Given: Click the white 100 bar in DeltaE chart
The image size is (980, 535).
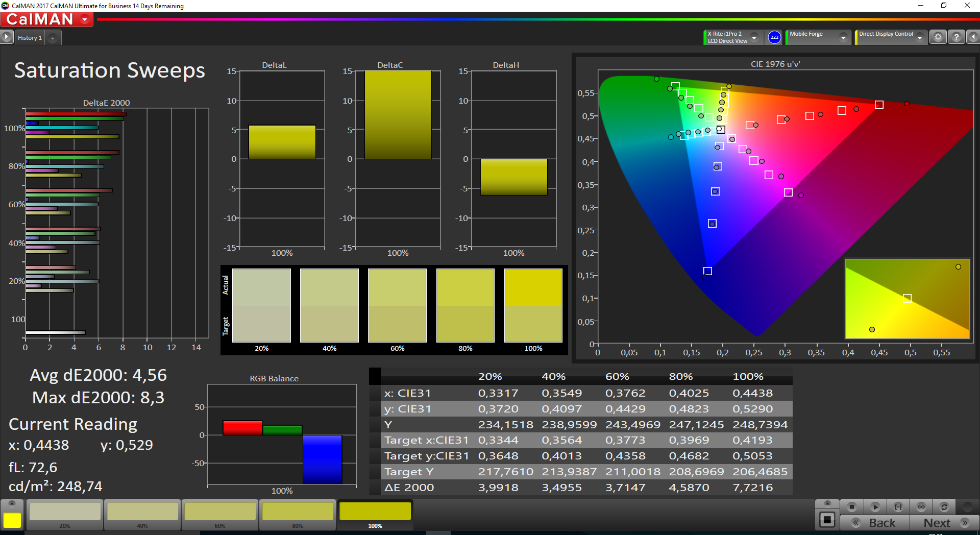Looking at the screenshot, I should click(55, 333).
